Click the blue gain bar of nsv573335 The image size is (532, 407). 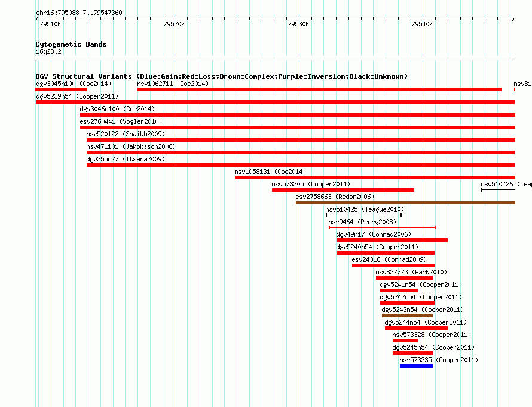pos(416,366)
